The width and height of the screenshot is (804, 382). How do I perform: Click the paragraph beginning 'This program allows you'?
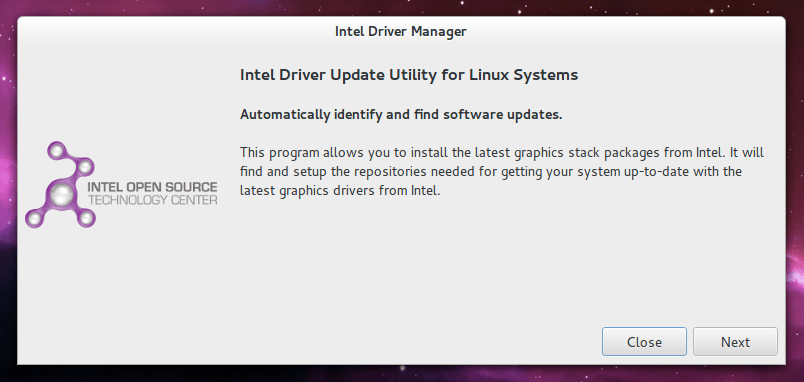[x=502, y=172]
